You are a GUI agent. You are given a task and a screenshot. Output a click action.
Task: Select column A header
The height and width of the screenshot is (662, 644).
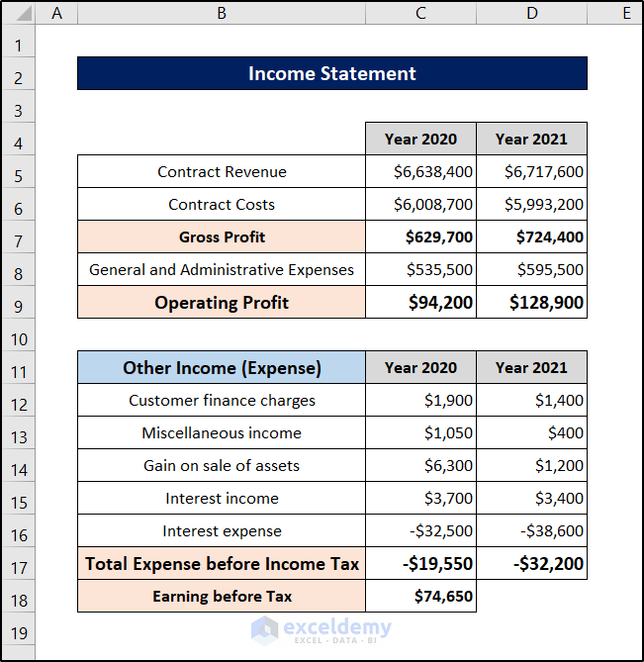click(x=56, y=13)
